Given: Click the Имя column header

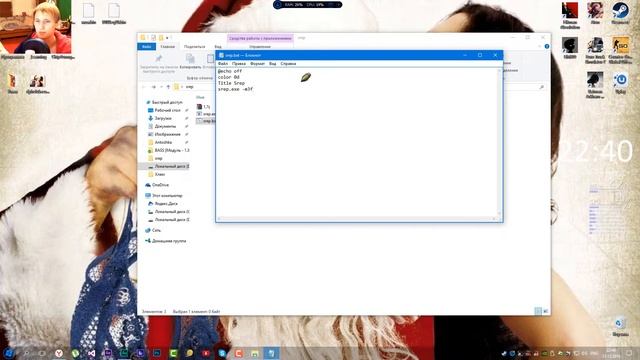Looking at the screenshot, I should [200, 97].
